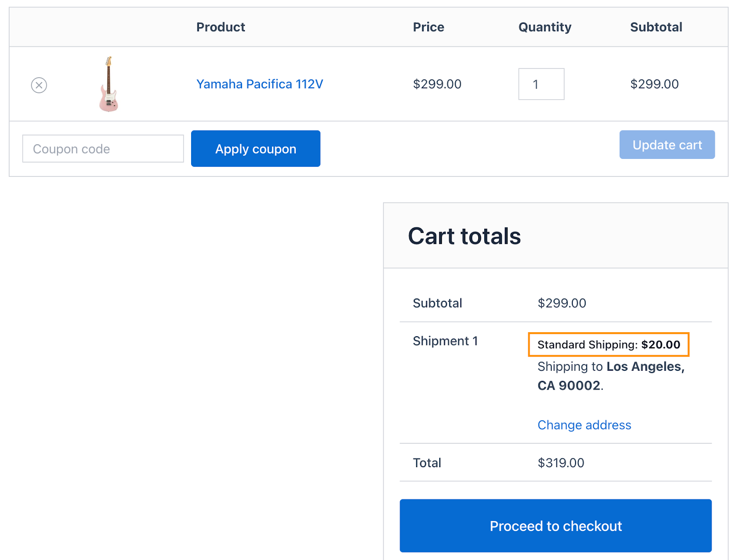
Task: Click the Cart totals heading
Action: coord(464,236)
